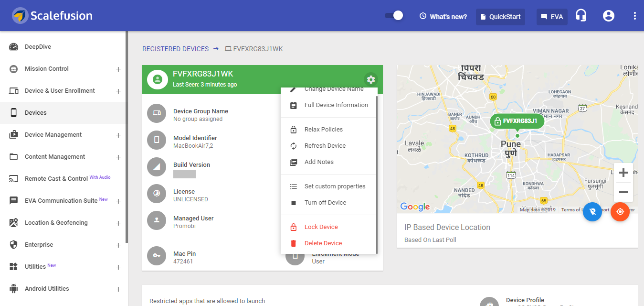Open the three-dot more options menu
Viewport: 644px width, 306px height.
(x=635, y=16)
